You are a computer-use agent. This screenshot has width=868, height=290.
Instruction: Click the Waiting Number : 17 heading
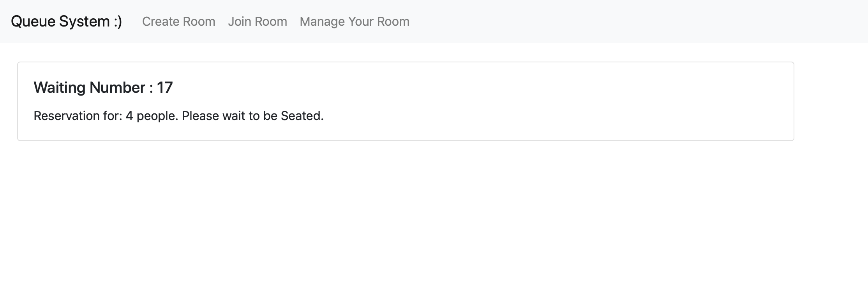[x=103, y=87]
